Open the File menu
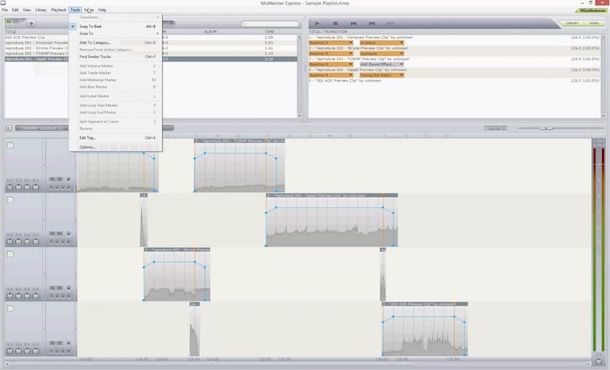610x370 pixels. (x=5, y=10)
